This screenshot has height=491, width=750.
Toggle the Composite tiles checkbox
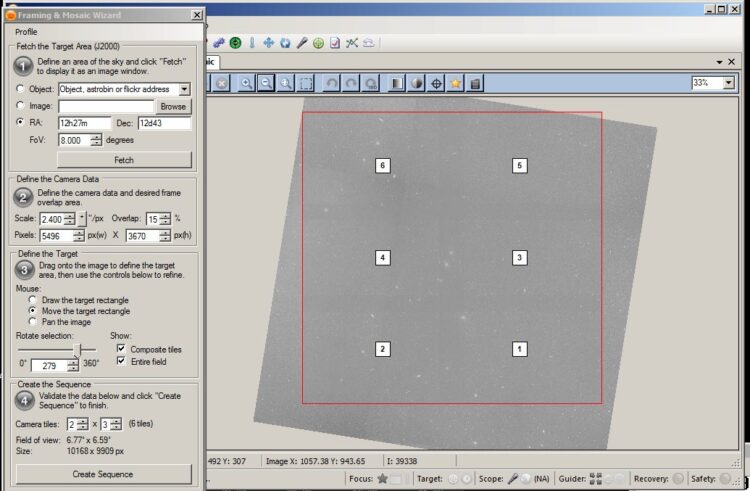pyautogui.click(x=121, y=349)
